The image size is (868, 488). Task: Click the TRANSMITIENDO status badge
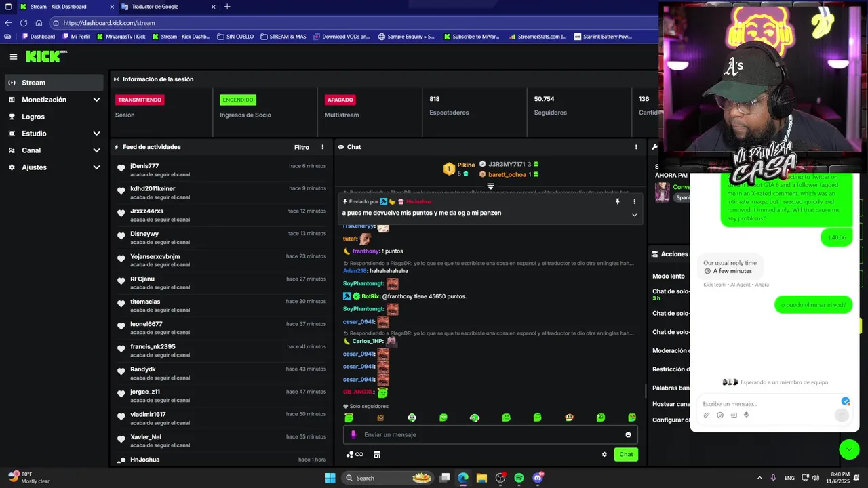[x=140, y=100]
